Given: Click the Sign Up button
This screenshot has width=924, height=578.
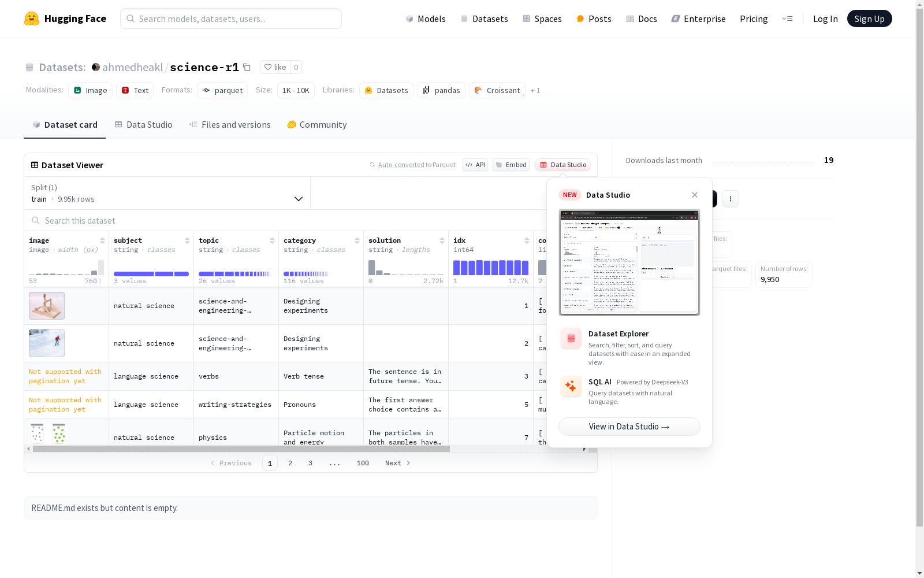Looking at the screenshot, I should [x=869, y=18].
